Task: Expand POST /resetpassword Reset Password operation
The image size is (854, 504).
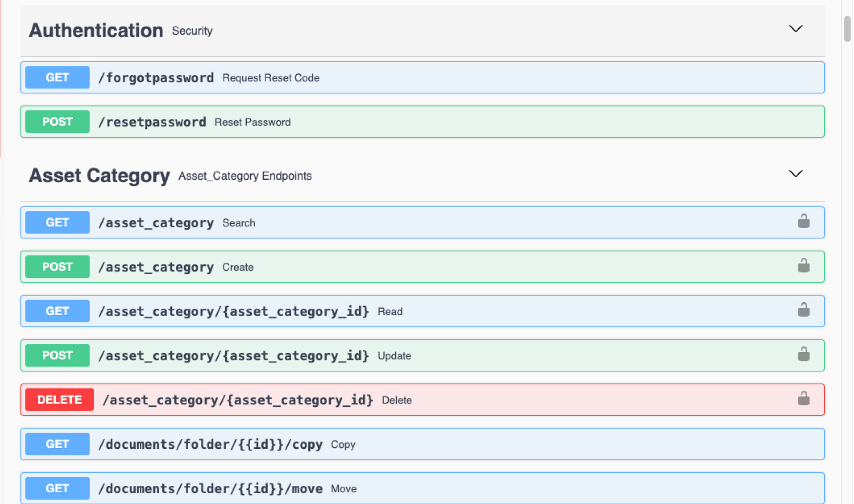Action: click(423, 122)
